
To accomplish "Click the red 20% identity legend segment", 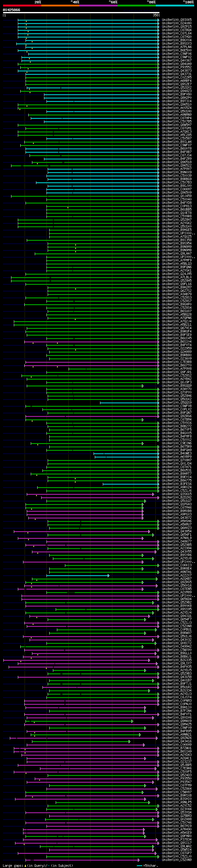I will [x=22, y=6].
